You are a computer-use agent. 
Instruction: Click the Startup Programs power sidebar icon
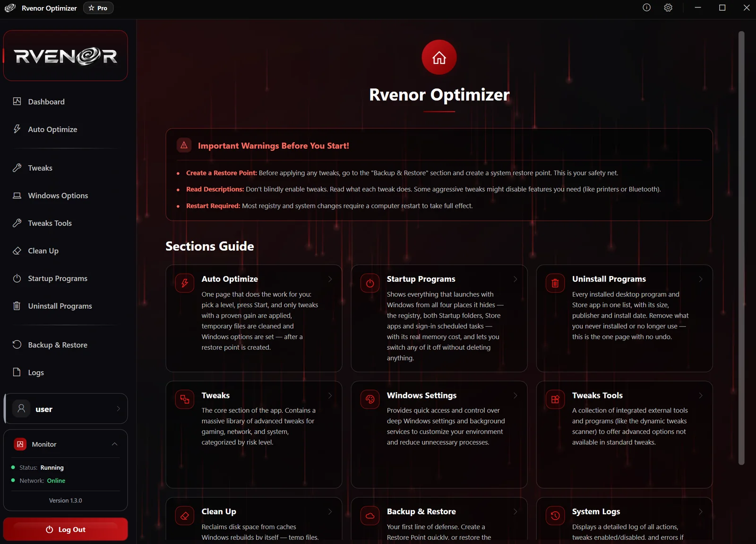coord(17,278)
